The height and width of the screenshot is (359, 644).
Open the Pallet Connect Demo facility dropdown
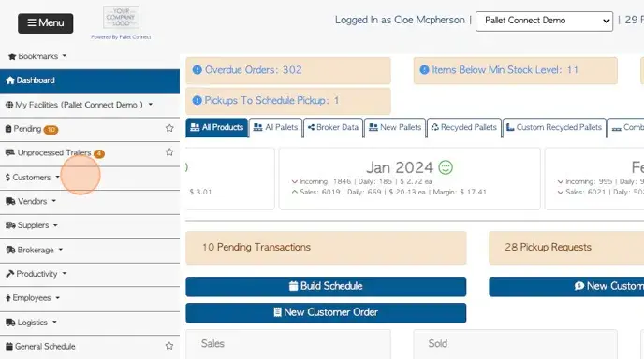coord(544,21)
